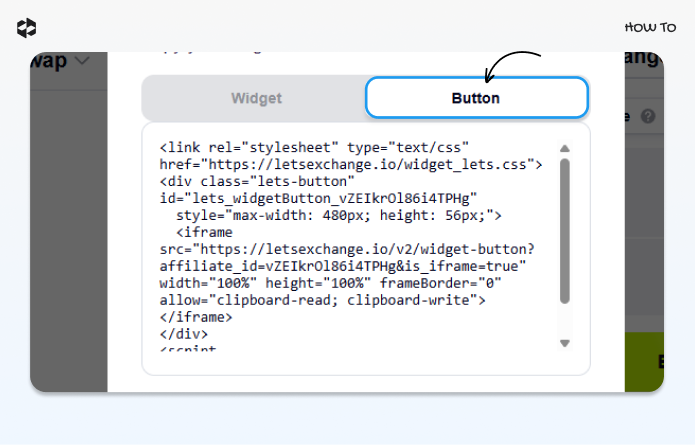Click the widget_lets.css stylesheet URL line
This screenshot has width=695, height=445.
[351, 164]
